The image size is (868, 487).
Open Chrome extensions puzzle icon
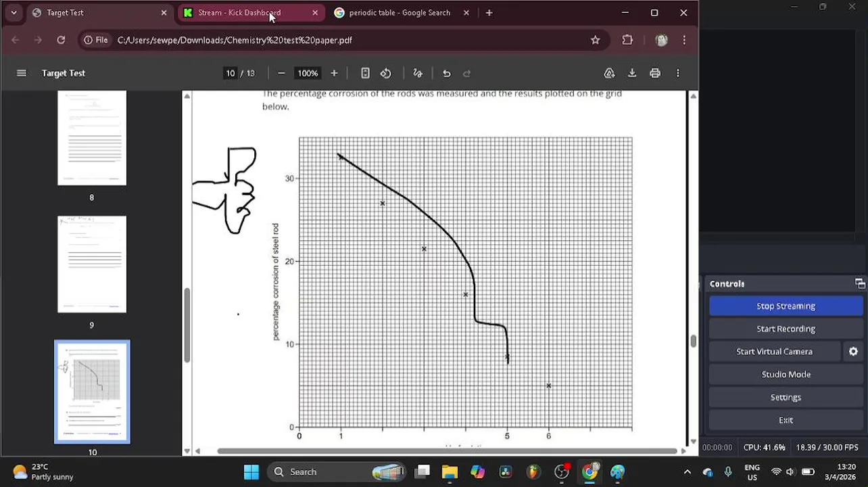click(627, 40)
